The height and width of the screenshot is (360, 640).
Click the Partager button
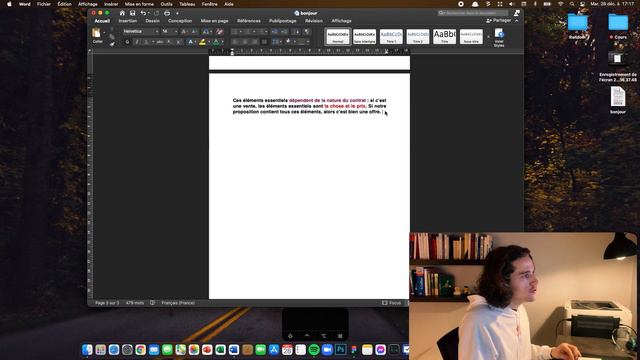tap(498, 20)
